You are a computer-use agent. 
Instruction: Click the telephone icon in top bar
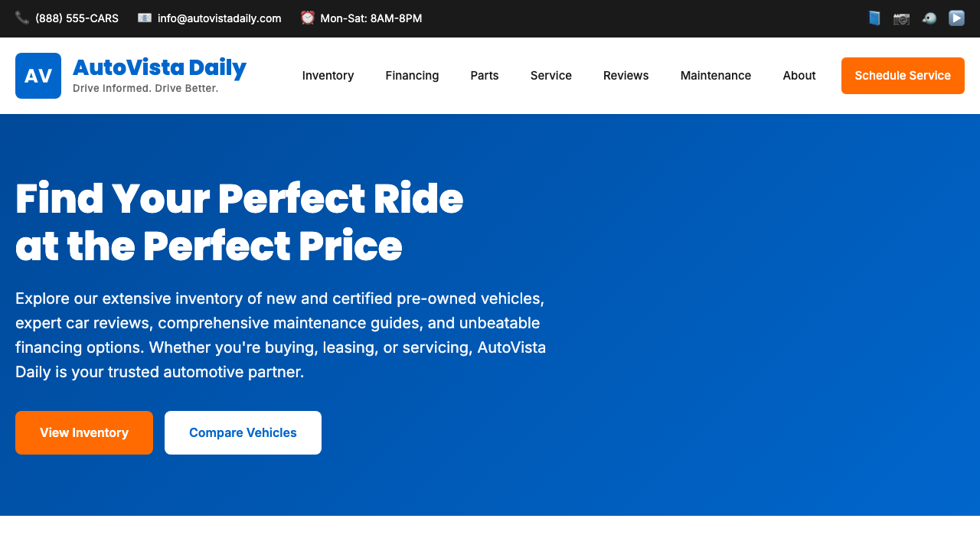tap(22, 18)
